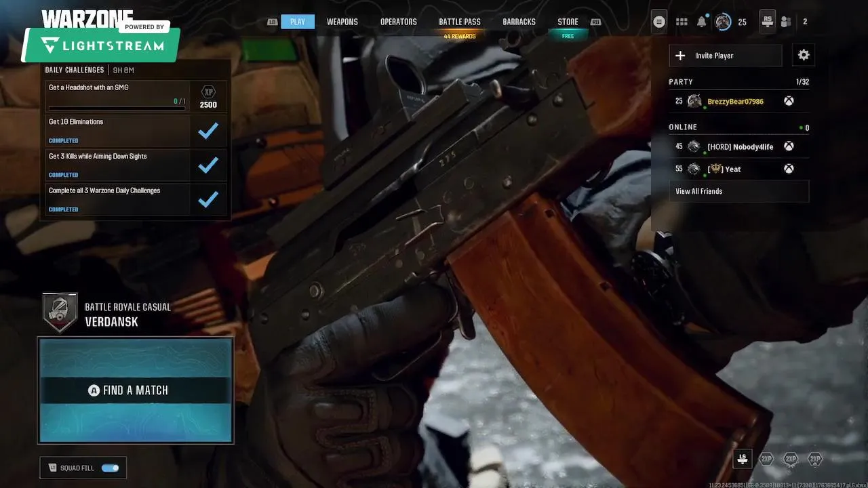Click the checkmark for Complete all 3 Warzone Daily Challenges
Image resolution: width=868 pixels, height=488 pixels.
click(x=208, y=199)
